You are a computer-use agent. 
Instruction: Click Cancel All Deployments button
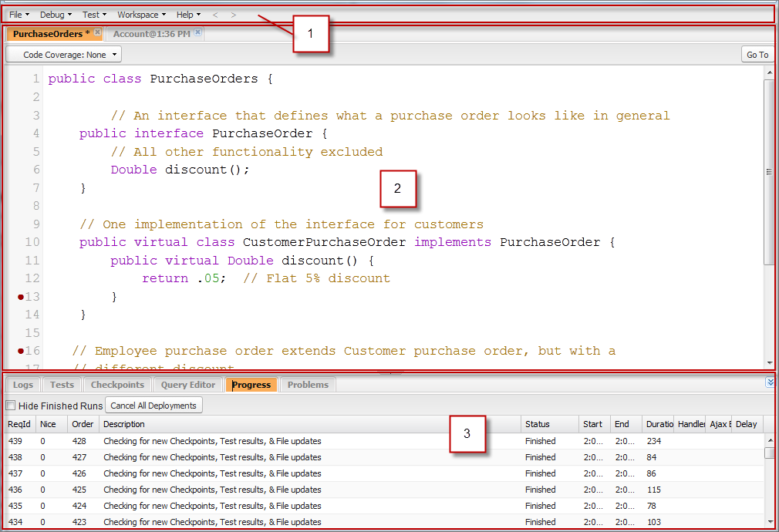point(153,406)
